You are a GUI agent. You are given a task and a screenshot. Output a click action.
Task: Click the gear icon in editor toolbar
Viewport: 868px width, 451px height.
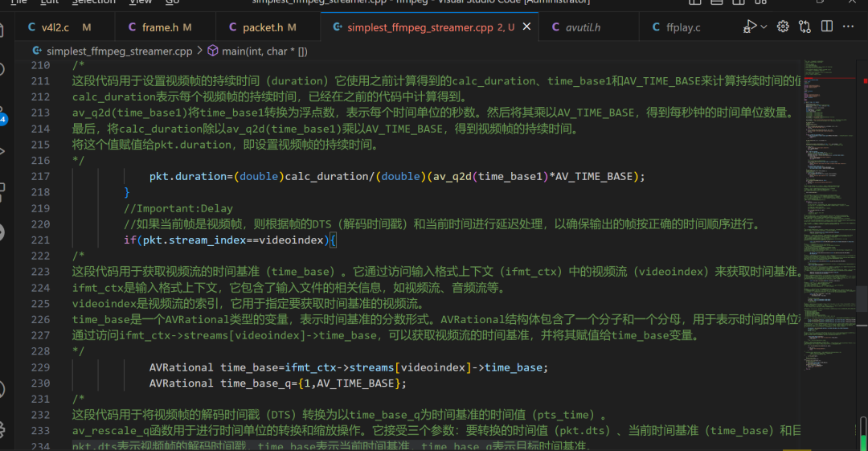point(783,27)
